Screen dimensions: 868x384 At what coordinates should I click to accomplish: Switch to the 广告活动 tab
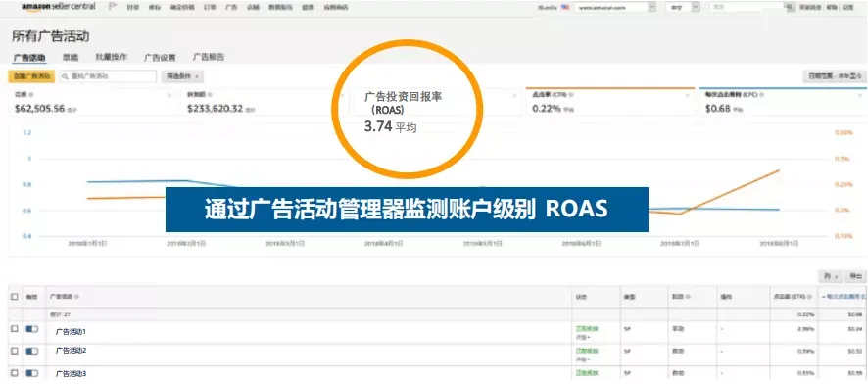[x=29, y=58]
